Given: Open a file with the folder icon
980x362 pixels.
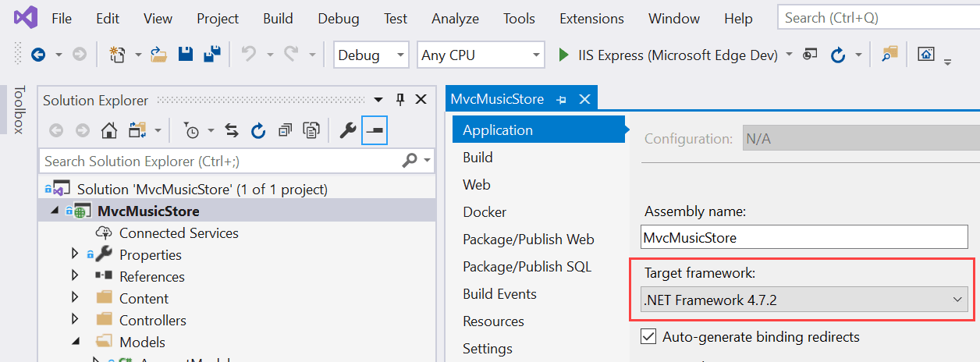Looking at the screenshot, I should tap(159, 55).
